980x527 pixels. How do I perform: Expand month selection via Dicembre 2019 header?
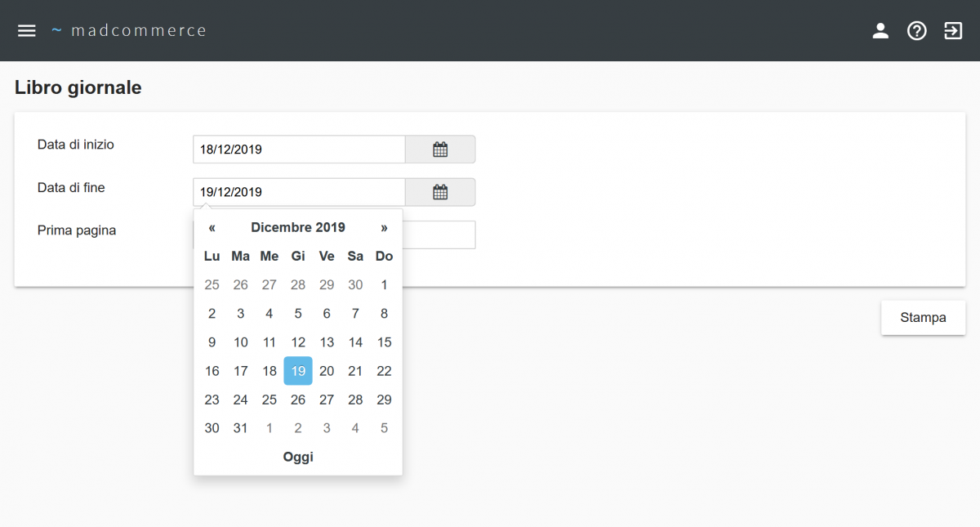[x=298, y=227]
